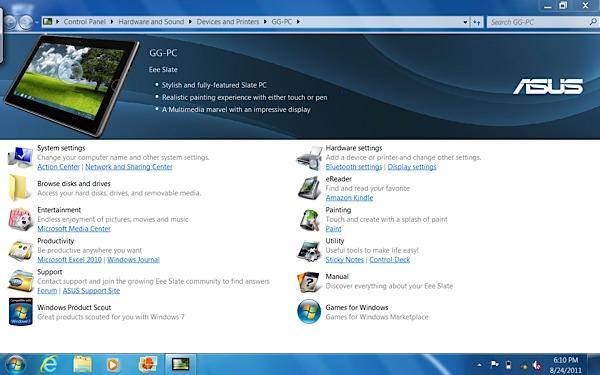This screenshot has height=375, width=600.
Task: Show hidden tray icons arrow
Action: 479,365
